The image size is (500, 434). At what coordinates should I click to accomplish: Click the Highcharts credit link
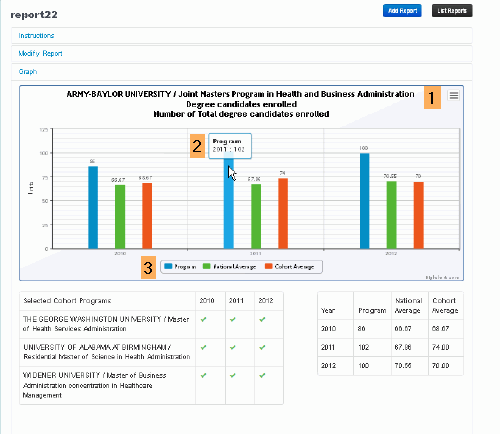point(442,277)
